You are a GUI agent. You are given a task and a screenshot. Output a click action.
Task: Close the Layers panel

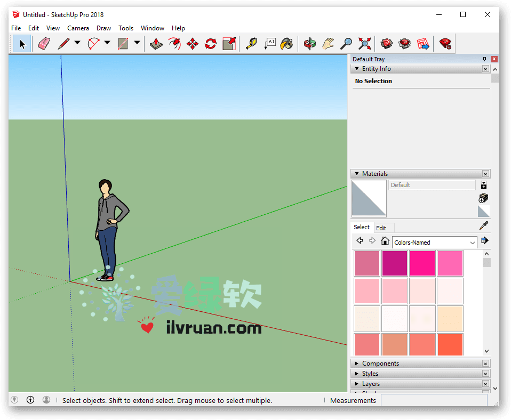(x=485, y=384)
